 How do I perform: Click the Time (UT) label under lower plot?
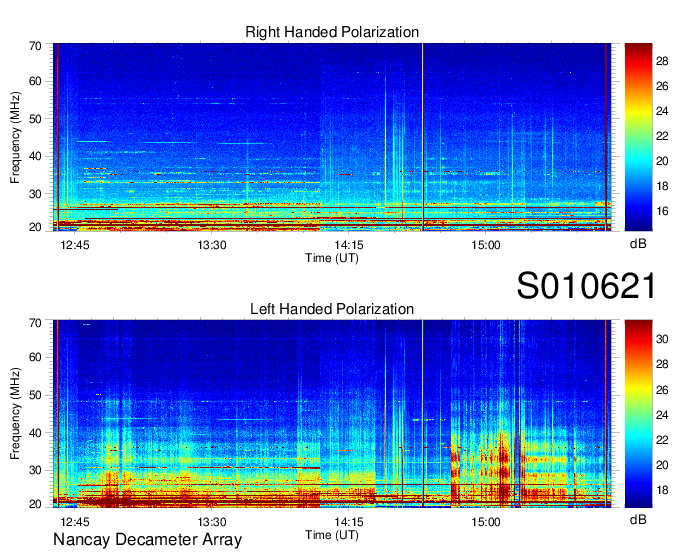[332, 535]
